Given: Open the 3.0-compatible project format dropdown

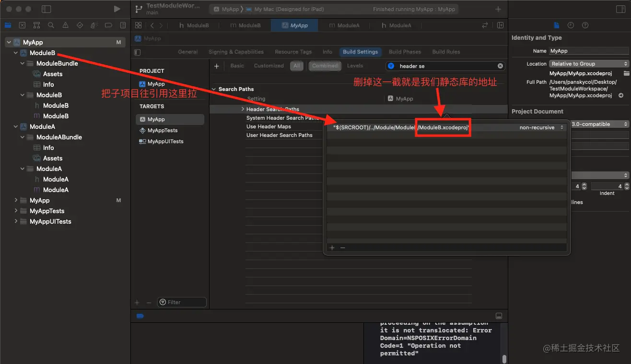Looking at the screenshot, I should tap(599, 124).
